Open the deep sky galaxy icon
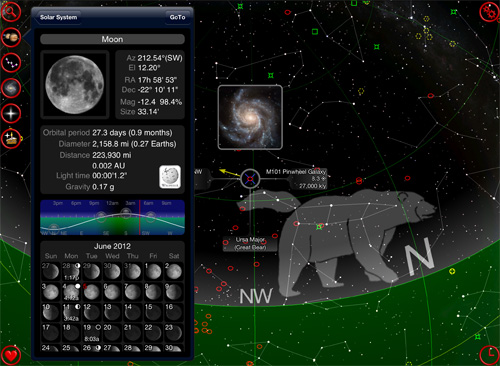The width and height of the screenshot is (500, 366). [11, 88]
